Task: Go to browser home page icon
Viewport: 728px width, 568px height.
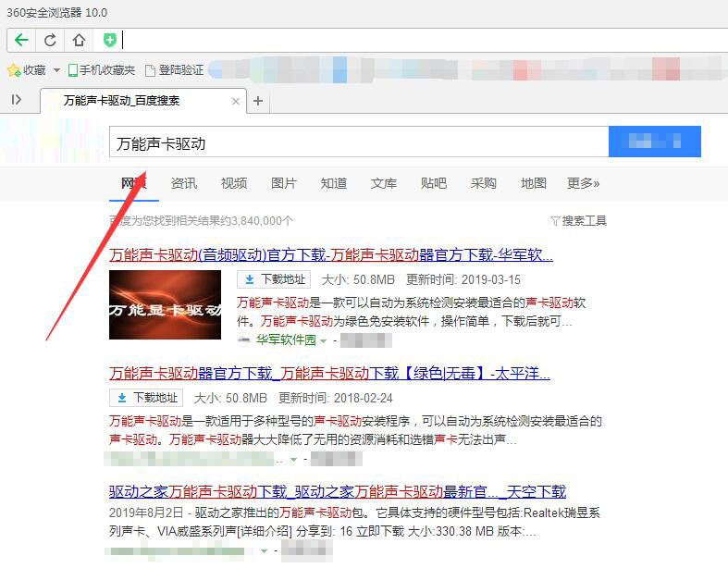Action: [79, 40]
